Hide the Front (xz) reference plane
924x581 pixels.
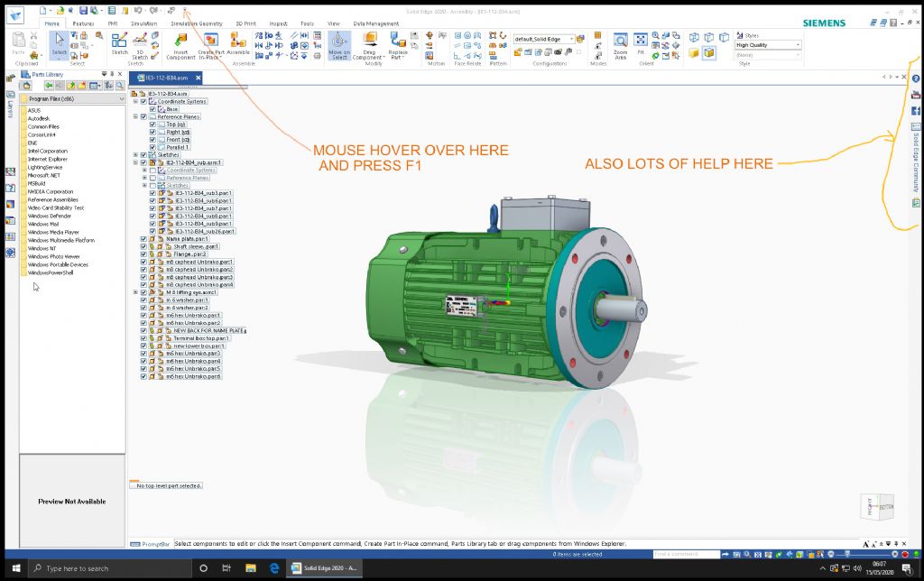pos(152,140)
